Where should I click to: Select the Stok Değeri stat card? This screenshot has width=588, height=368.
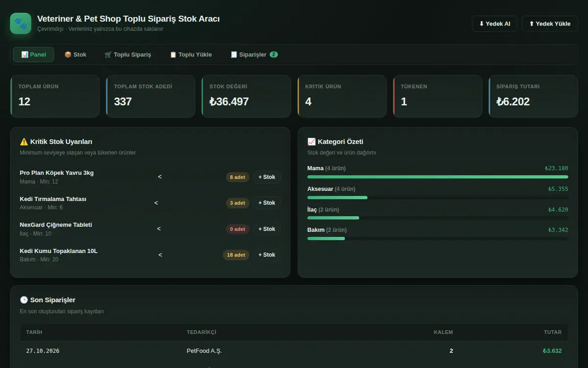(x=246, y=96)
